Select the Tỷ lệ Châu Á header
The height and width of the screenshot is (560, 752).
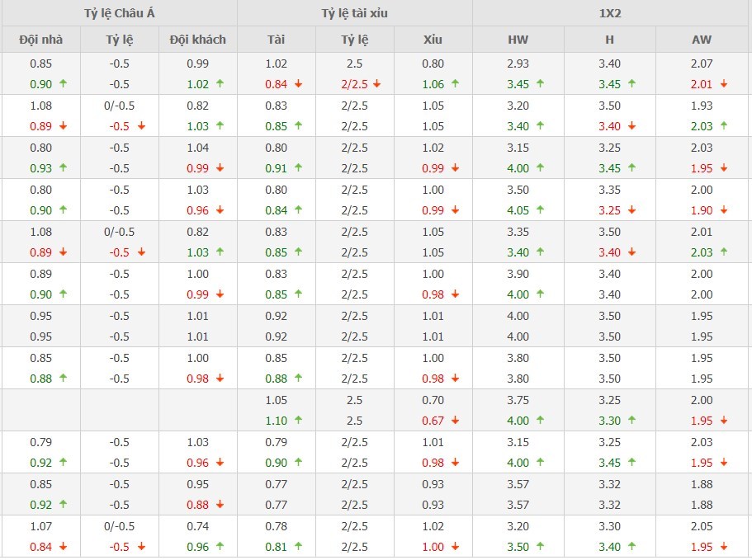click(x=119, y=14)
